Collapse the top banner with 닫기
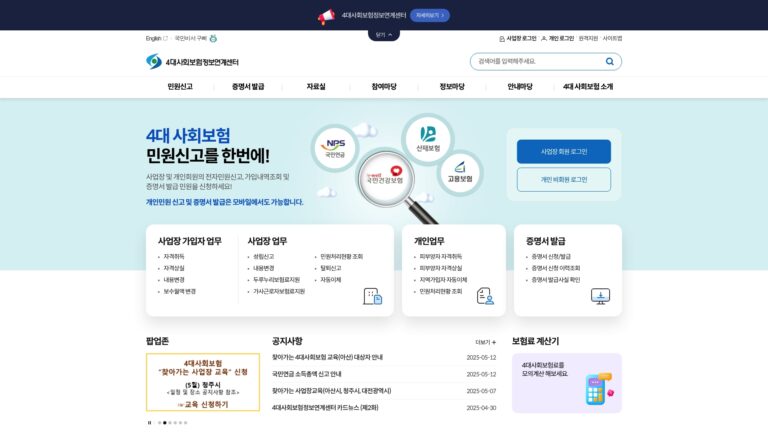Image resolution: width=768 pixels, height=432 pixels. click(384, 35)
